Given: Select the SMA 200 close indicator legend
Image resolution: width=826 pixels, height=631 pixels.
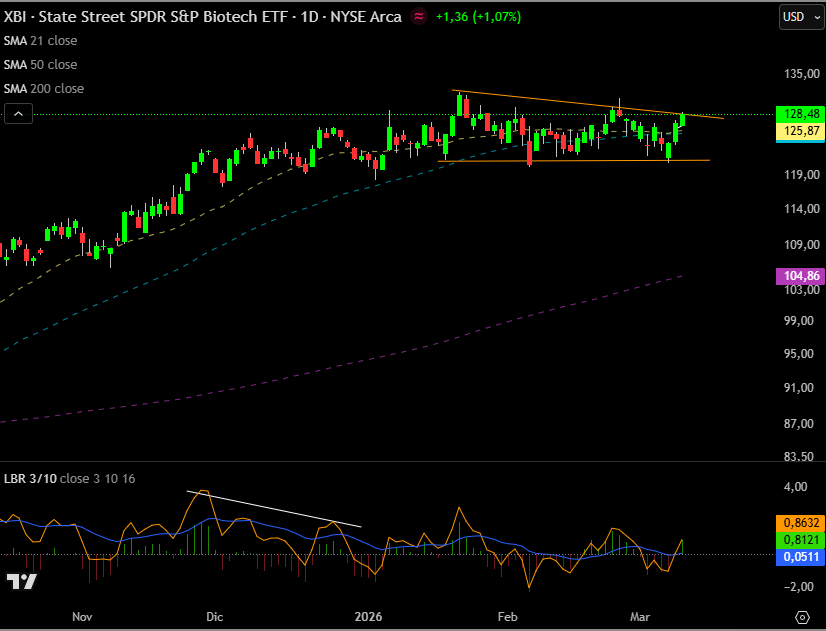Looking at the screenshot, I should coord(44,89).
